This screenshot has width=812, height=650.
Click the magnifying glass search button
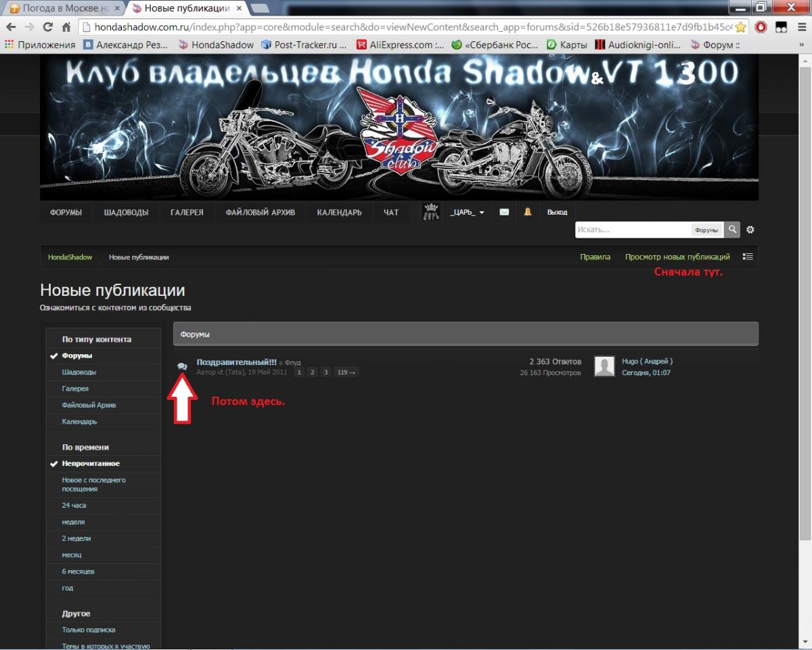pyautogui.click(x=732, y=230)
